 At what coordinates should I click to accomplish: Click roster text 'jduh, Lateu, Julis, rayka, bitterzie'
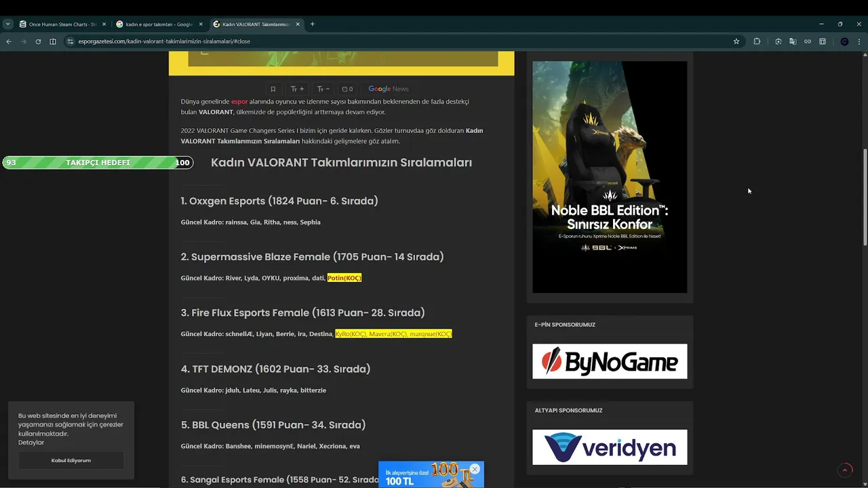(x=275, y=390)
